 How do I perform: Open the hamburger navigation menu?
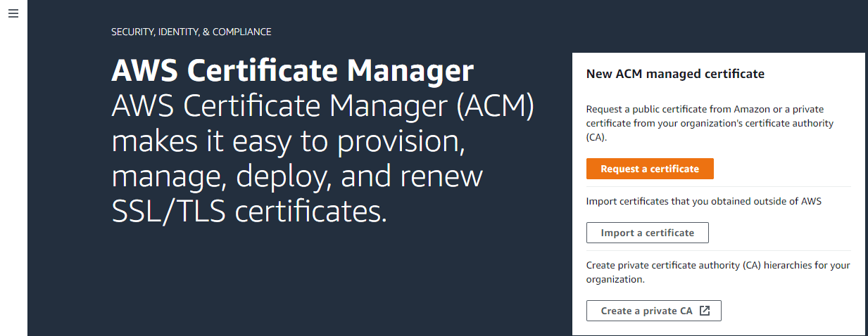tap(13, 14)
